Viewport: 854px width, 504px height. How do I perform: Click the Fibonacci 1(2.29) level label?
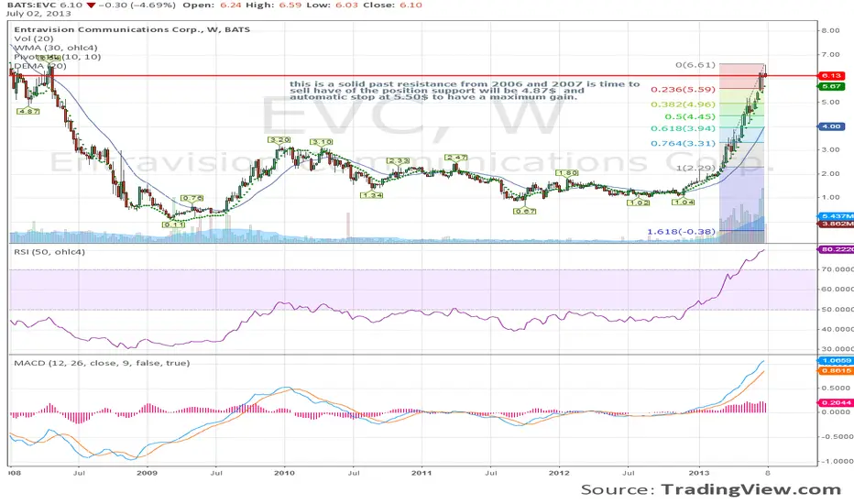695,168
